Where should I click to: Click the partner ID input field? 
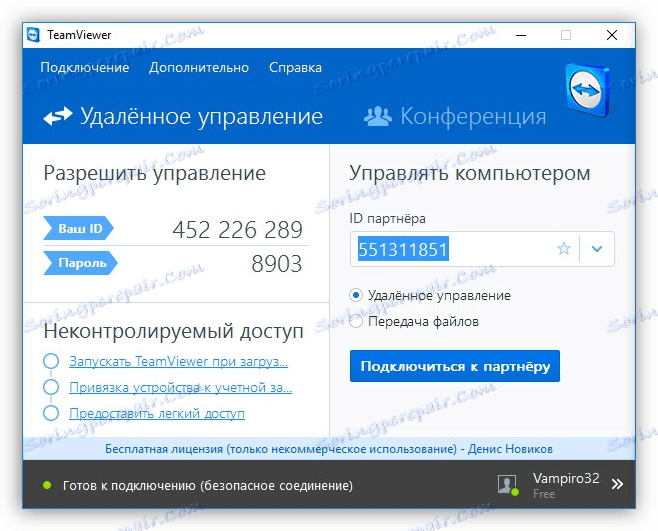482,249
